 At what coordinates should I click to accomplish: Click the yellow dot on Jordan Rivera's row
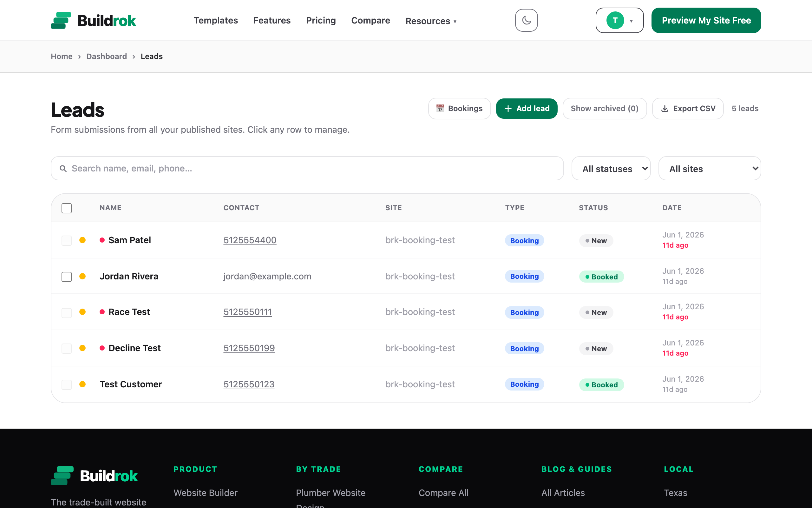pyautogui.click(x=82, y=276)
